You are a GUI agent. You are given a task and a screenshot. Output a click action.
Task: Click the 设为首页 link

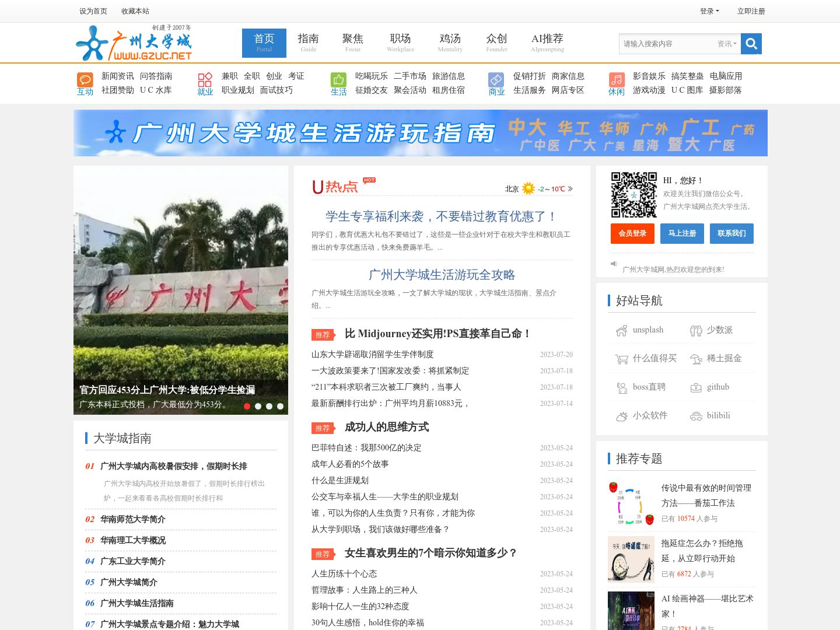pos(93,11)
